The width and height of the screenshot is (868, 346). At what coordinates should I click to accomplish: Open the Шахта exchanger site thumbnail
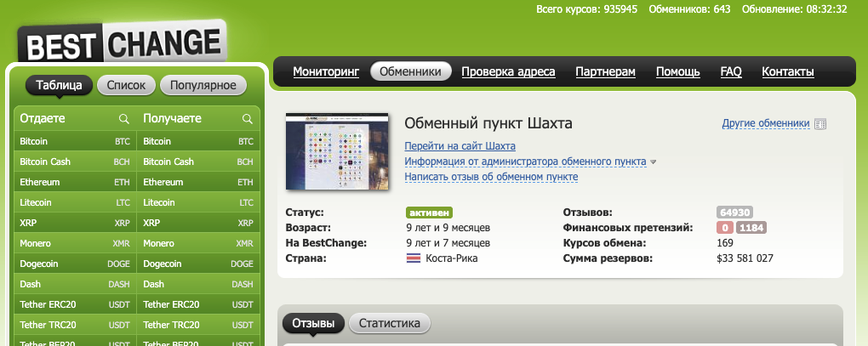tap(336, 151)
